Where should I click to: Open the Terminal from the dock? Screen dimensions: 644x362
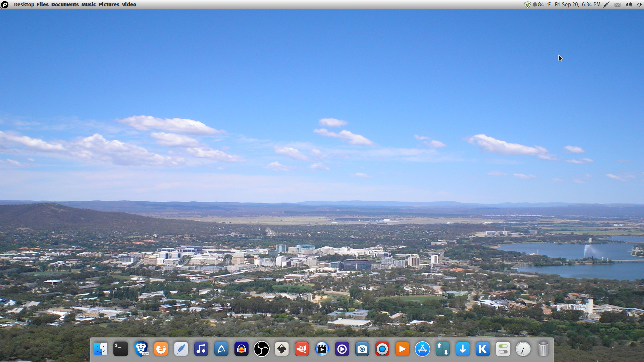[x=121, y=349]
